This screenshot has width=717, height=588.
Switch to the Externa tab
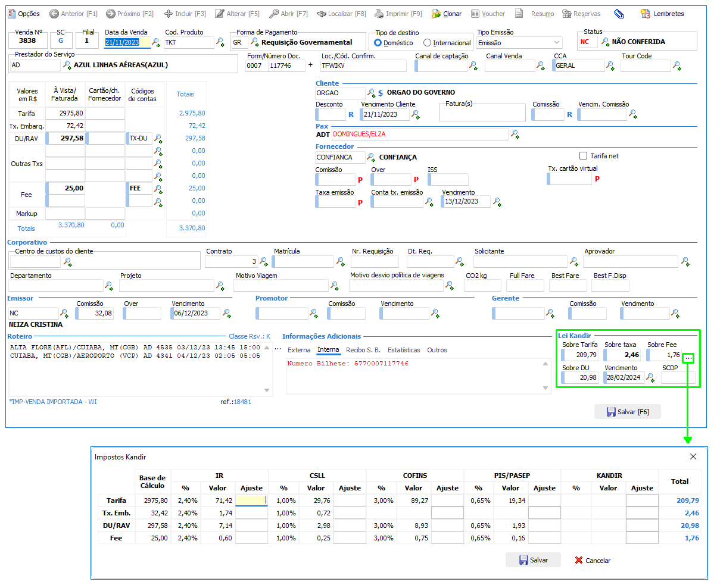pyautogui.click(x=299, y=350)
